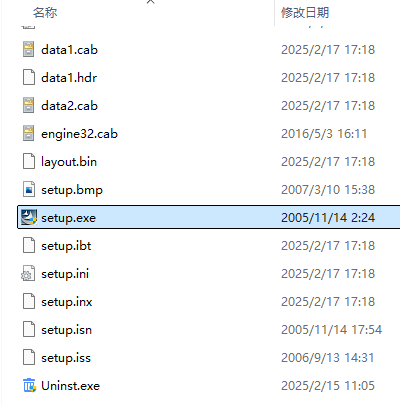Click the 2005/11/14 2:24 date of setup.exe
The image size is (401, 405).
click(328, 218)
